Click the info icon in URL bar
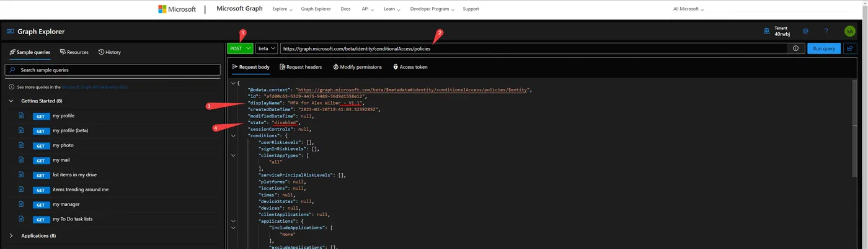868x249 pixels. pyautogui.click(x=795, y=48)
